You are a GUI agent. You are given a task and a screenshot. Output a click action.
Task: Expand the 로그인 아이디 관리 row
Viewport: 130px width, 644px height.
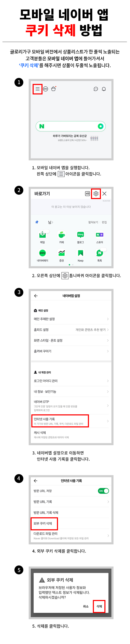(71, 381)
